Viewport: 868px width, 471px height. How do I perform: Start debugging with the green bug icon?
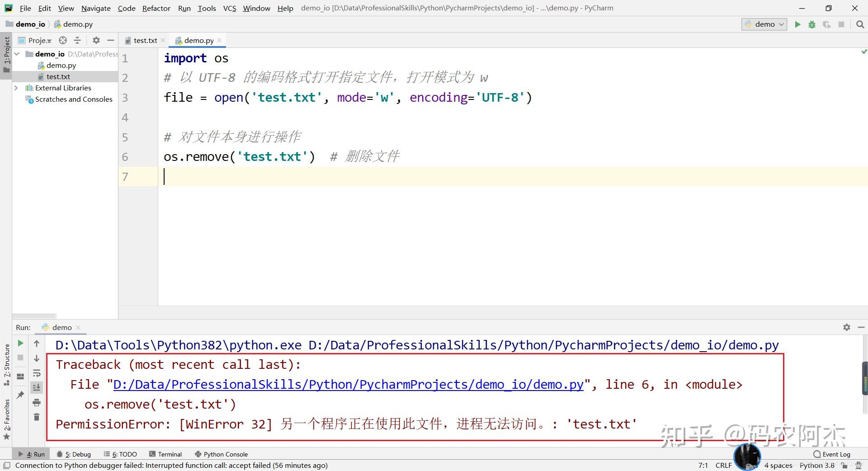coord(812,24)
